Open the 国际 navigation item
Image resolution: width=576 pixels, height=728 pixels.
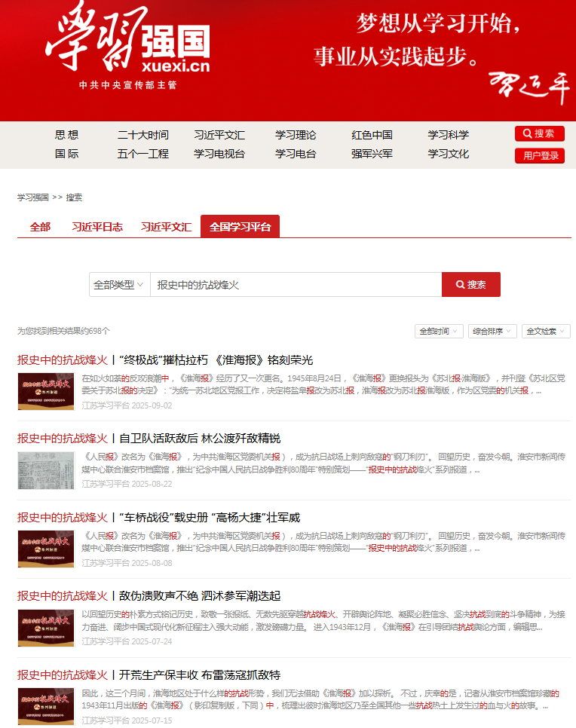pyautogui.click(x=67, y=154)
